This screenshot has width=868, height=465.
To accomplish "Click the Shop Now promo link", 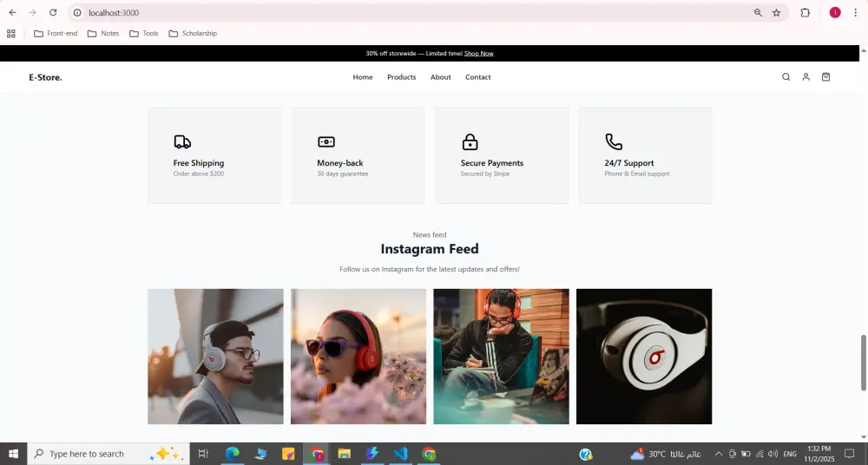I will [x=479, y=53].
